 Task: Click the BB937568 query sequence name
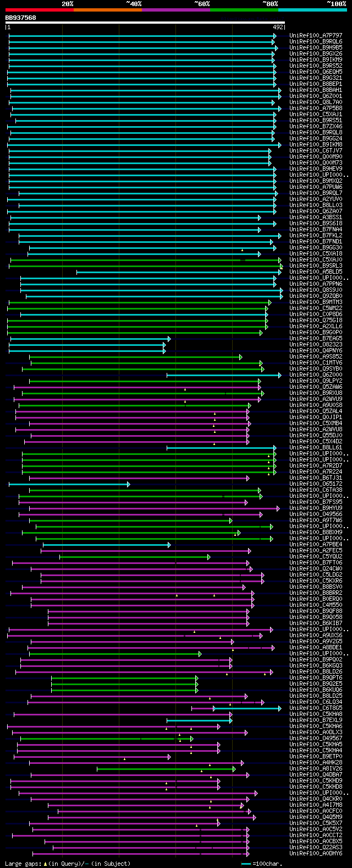coord(21,18)
